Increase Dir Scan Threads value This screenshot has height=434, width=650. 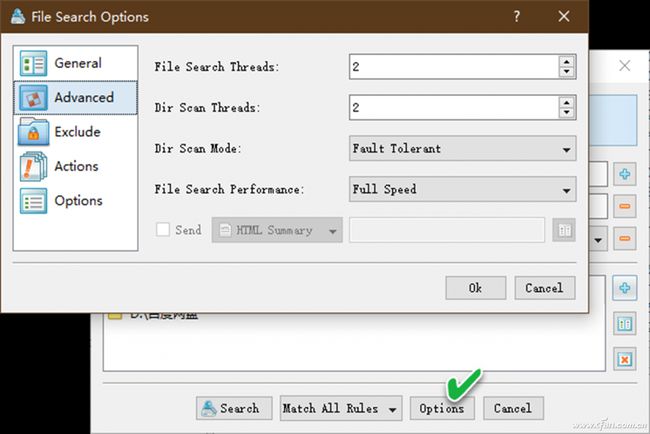566,102
